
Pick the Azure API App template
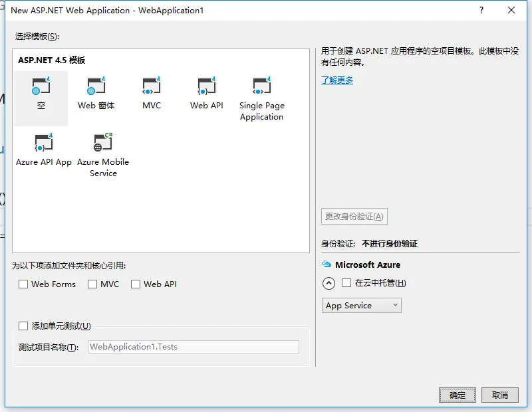(44, 150)
